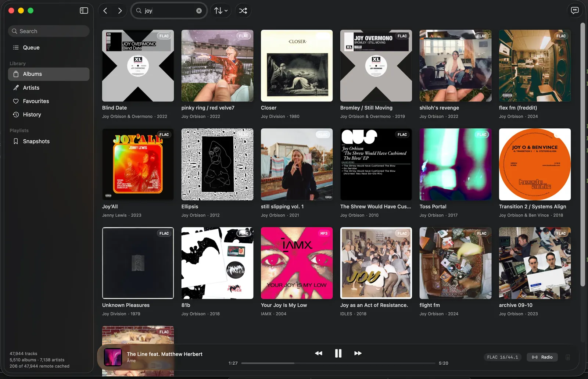Open the Closer album cover
Screen dimensions: 588x379
(297, 66)
